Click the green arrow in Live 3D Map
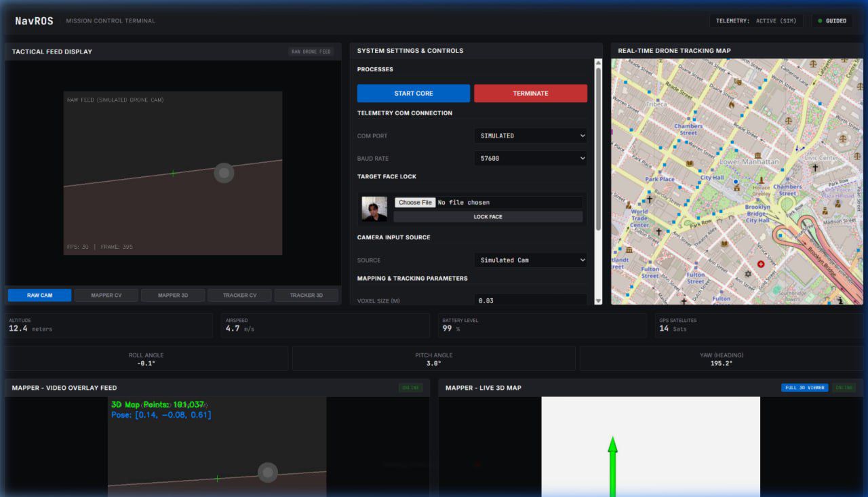The width and height of the screenshot is (868, 497). pos(612,466)
